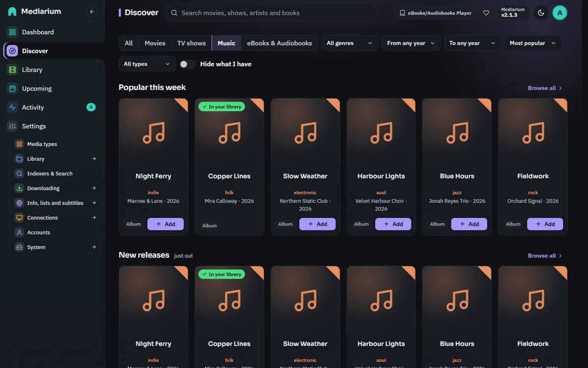This screenshot has width=588, height=368.
Task: Click In your library badge in New releases
Action: point(222,274)
